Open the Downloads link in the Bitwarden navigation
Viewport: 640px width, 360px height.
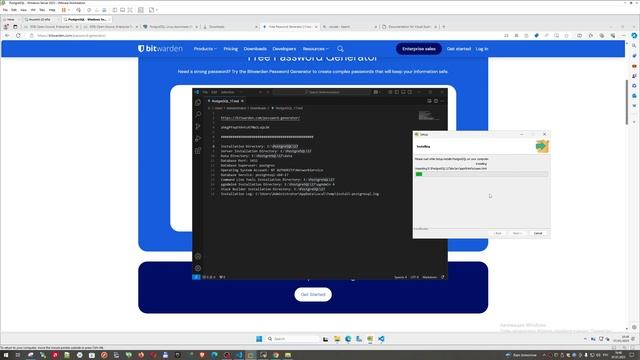tap(255, 49)
